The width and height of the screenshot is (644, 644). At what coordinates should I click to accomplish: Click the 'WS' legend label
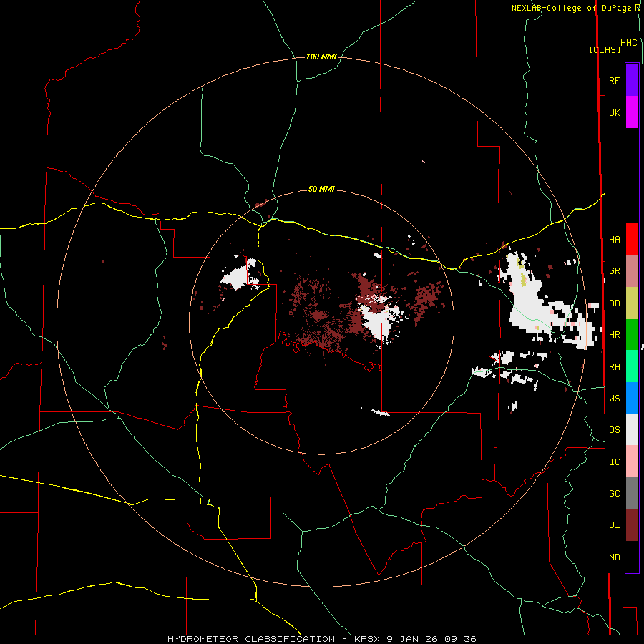(614, 399)
